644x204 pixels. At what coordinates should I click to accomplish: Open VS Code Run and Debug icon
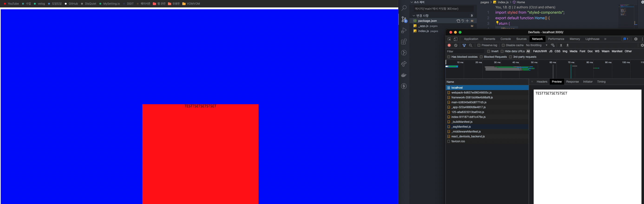coord(404,30)
